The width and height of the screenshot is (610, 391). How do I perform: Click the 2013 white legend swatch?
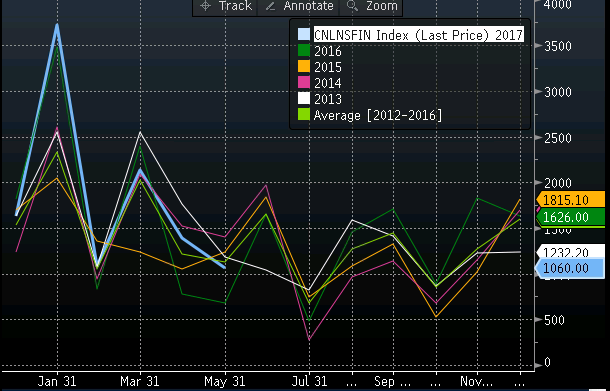tap(304, 98)
